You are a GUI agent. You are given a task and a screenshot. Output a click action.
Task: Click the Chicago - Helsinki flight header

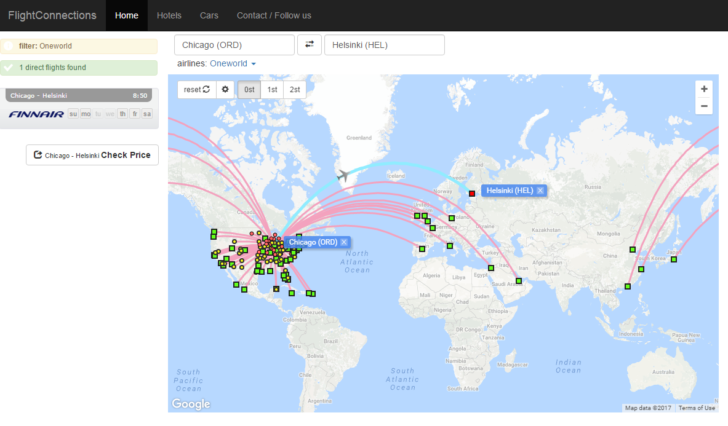(79, 96)
